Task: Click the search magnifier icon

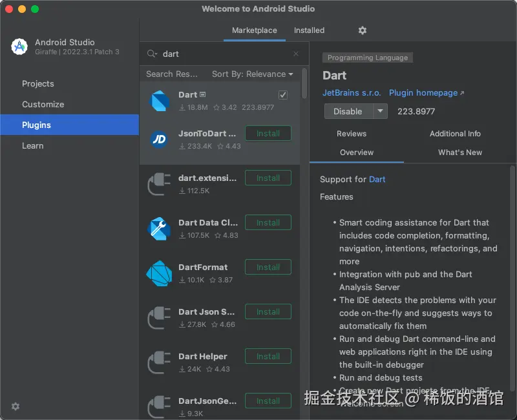Action: [152, 54]
